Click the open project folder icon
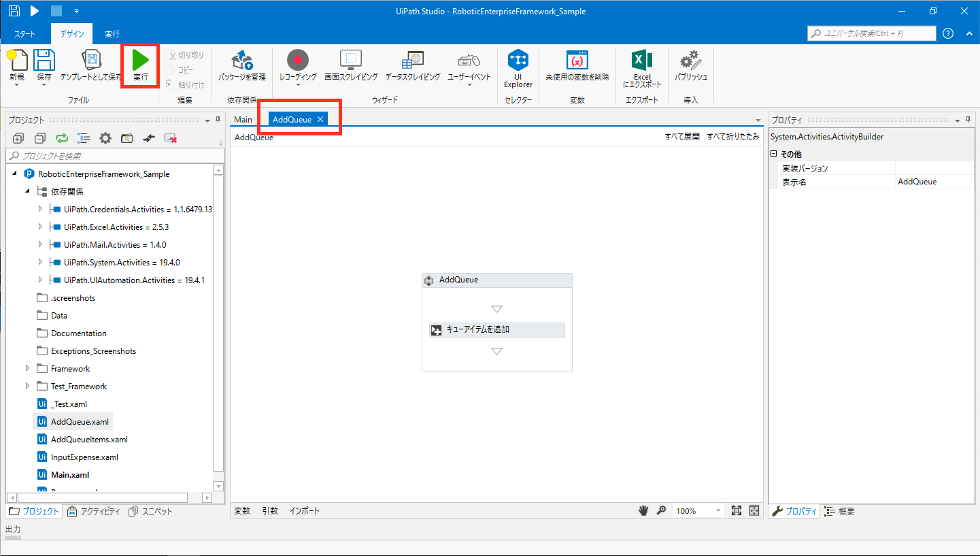Image resolution: width=980 pixels, height=556 pixels. pos(127,138)
